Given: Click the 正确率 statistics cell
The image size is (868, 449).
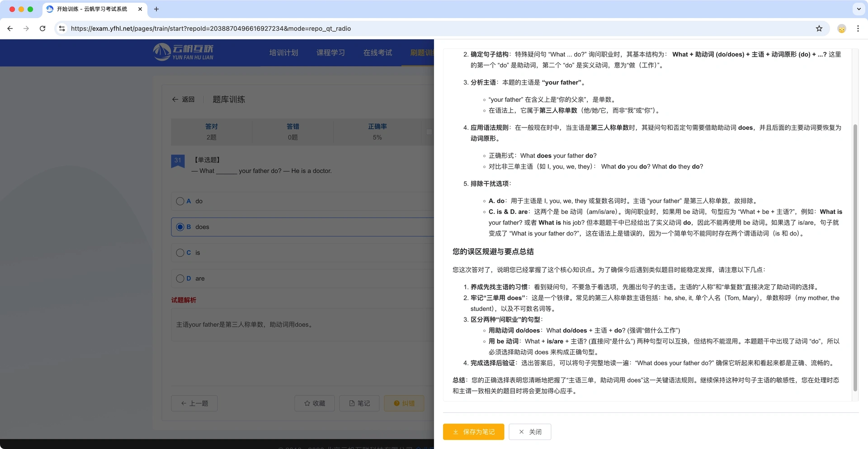Looking at the screenshot, I should coord(377,132).
